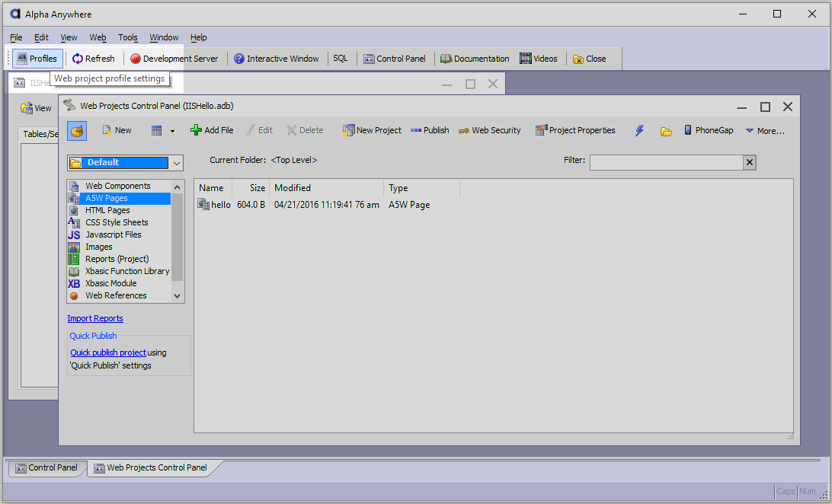Image resolution: width=832 pixels, height=504 pixels.
Task: Maximize the Web Projects Control Panel window
Action: coord(765,107)
